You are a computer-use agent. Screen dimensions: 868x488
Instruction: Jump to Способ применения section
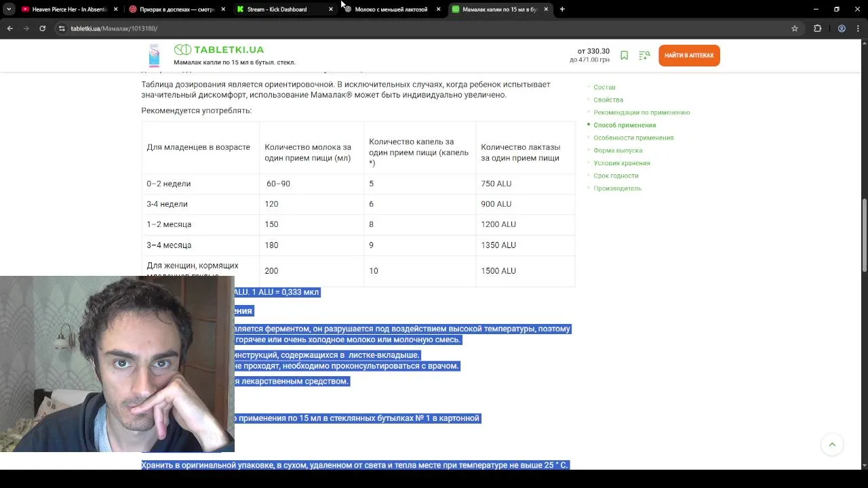(625, 125)
